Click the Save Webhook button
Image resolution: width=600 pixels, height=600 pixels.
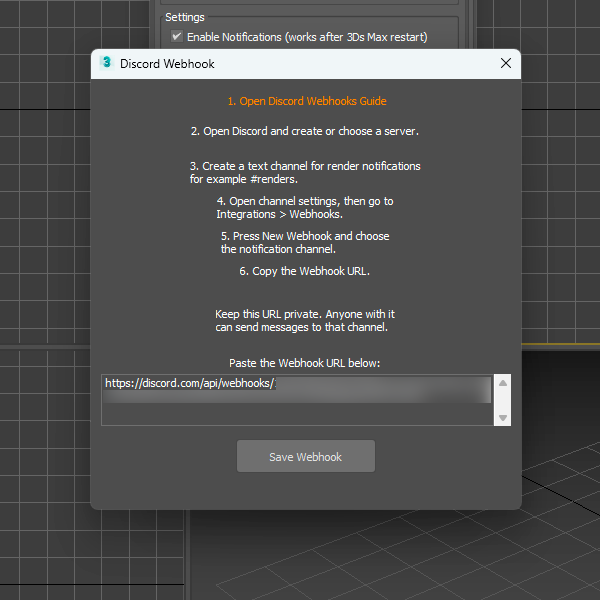306,456
